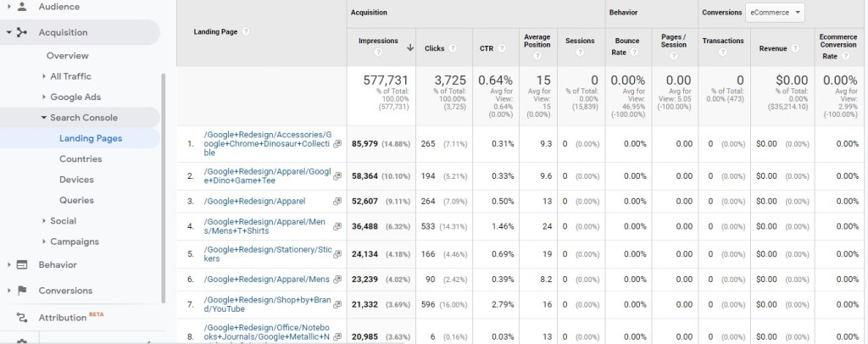Image resolution: width=868 pixels, height=344 pixels.
Task: Click help icon beside Ecommerce Conversion Rate
Action: pos(845,56)
